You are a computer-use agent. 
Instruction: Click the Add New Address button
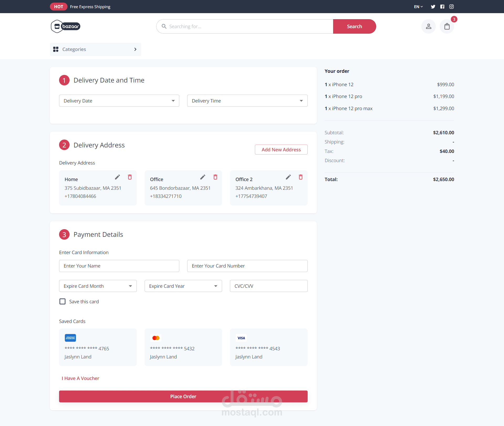(x=281, y=150)
